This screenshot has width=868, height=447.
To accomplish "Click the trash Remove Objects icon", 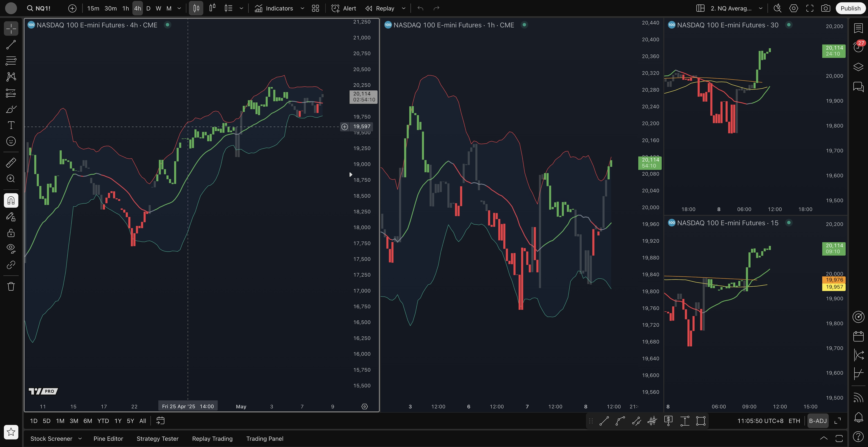I will pyautogui.click(x=11, y=286).
